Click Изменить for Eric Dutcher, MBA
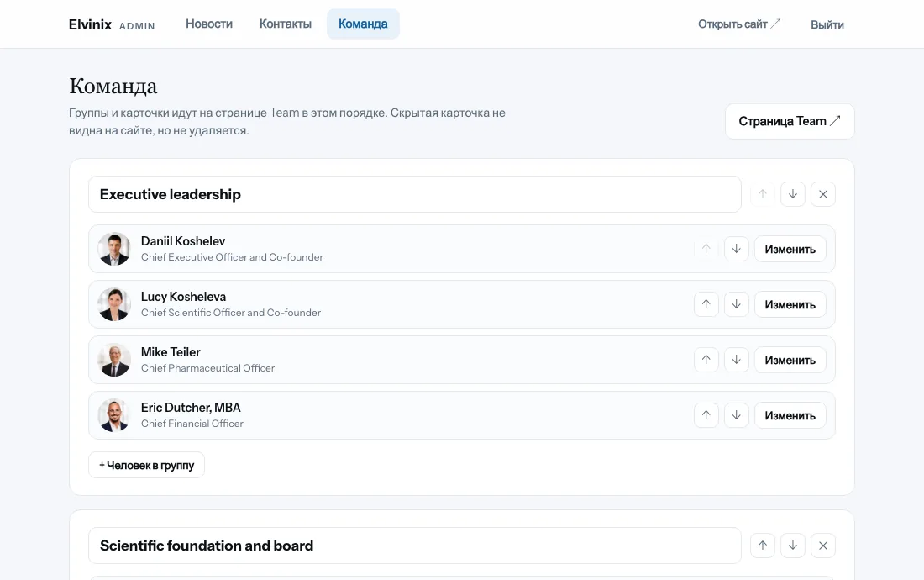 coord(790,415)
